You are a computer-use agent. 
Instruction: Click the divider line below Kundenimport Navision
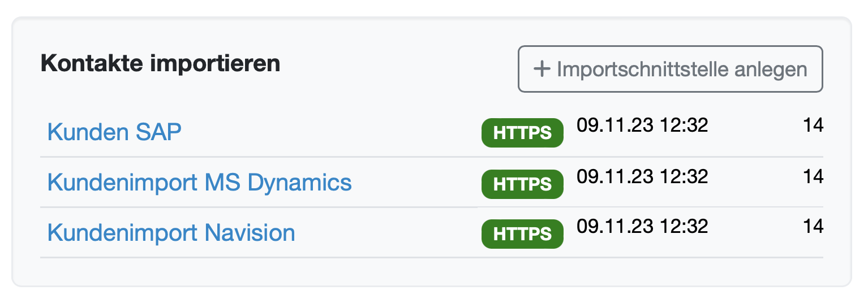[x=430, y=258]
